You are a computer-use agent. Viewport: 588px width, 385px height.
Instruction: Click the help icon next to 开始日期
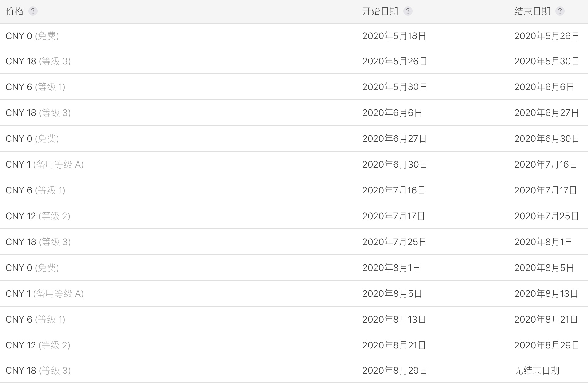tap(408, 11)
